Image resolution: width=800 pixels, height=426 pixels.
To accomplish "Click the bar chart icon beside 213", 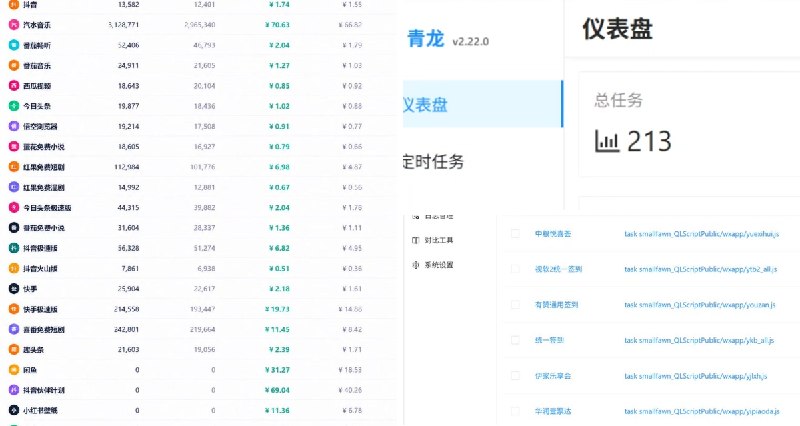I will pos(607,141).
